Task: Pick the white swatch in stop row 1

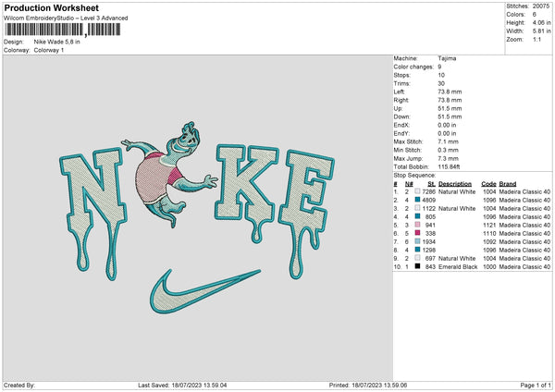Action: pos(418,191)
